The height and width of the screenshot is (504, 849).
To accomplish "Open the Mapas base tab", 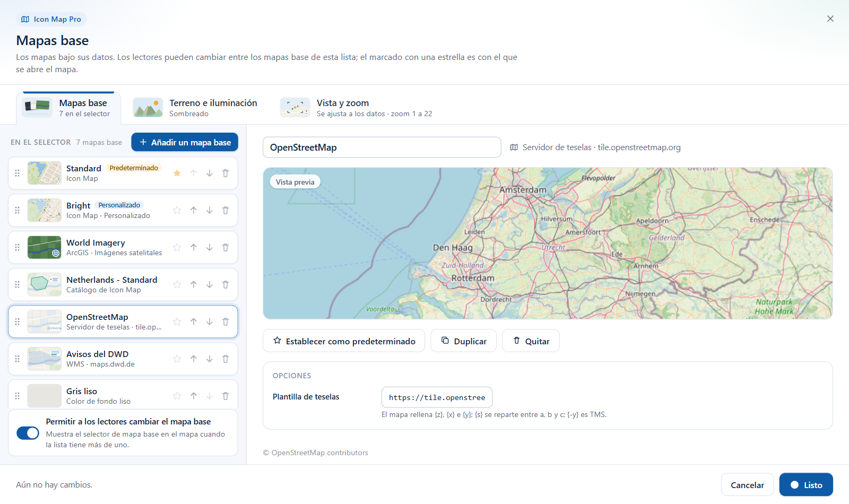I will pos(68,108).
